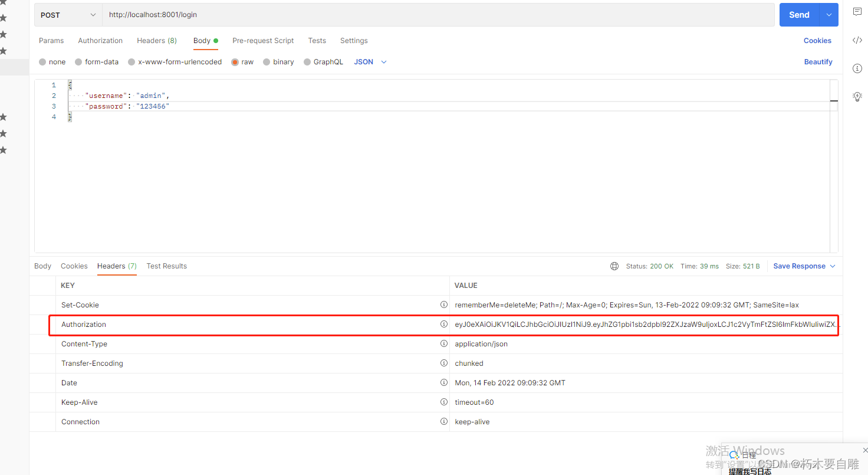Open the comments icon in right sidebar
The width and height of the screenshot is (868, 475).
857,12
